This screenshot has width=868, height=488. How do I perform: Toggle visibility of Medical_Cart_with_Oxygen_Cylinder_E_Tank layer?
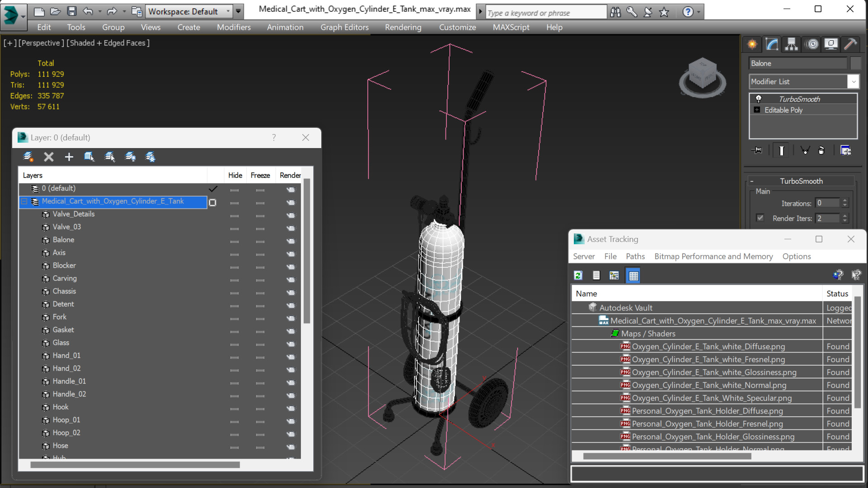click(235, 201)
